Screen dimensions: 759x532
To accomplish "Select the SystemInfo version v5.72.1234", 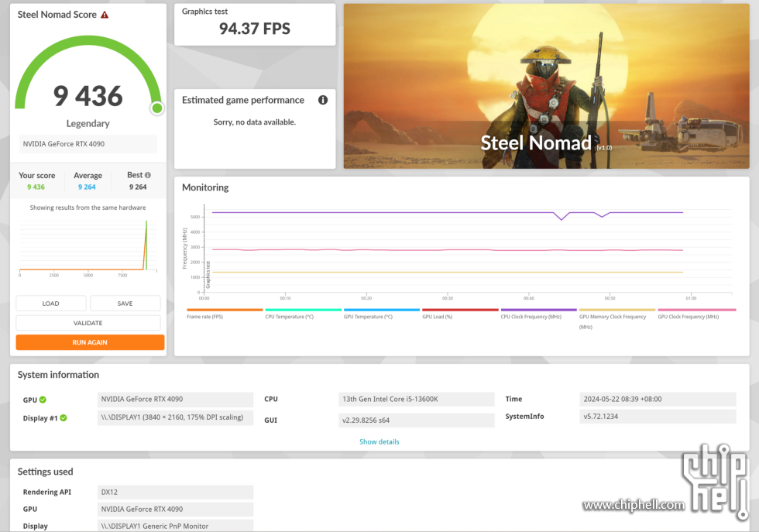I will (x=658, y=417).
